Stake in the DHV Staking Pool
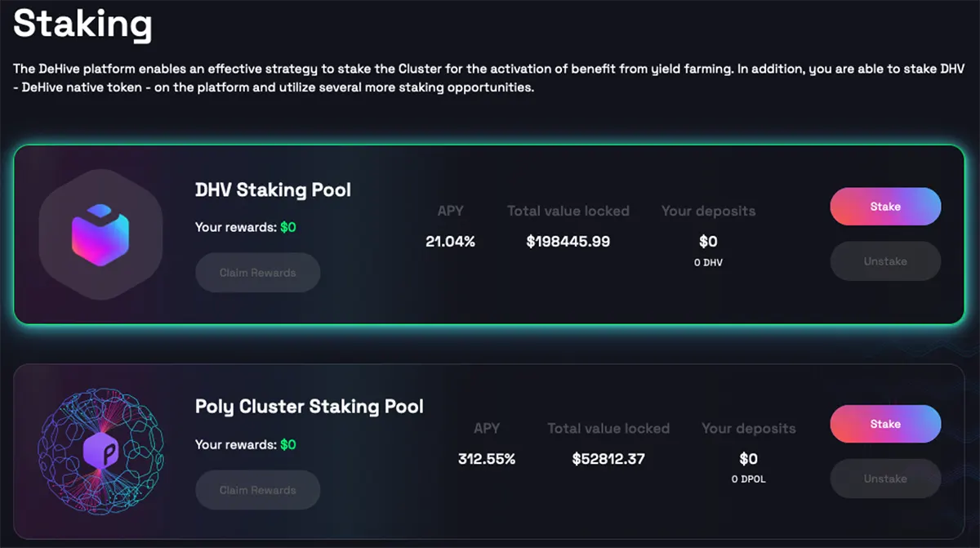The width and height of the screenshot is (980, 548). [885, 207]
